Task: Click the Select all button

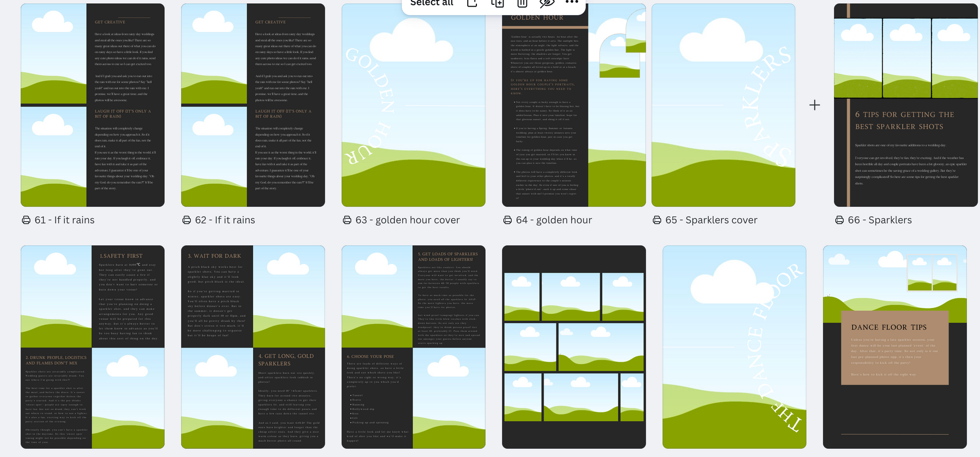Action: 432,3
